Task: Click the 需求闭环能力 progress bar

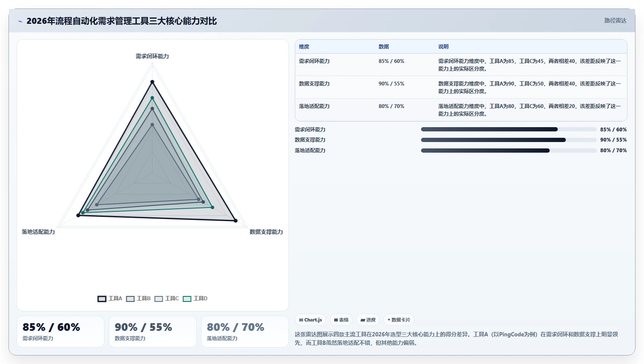Action: click(509, 129)
